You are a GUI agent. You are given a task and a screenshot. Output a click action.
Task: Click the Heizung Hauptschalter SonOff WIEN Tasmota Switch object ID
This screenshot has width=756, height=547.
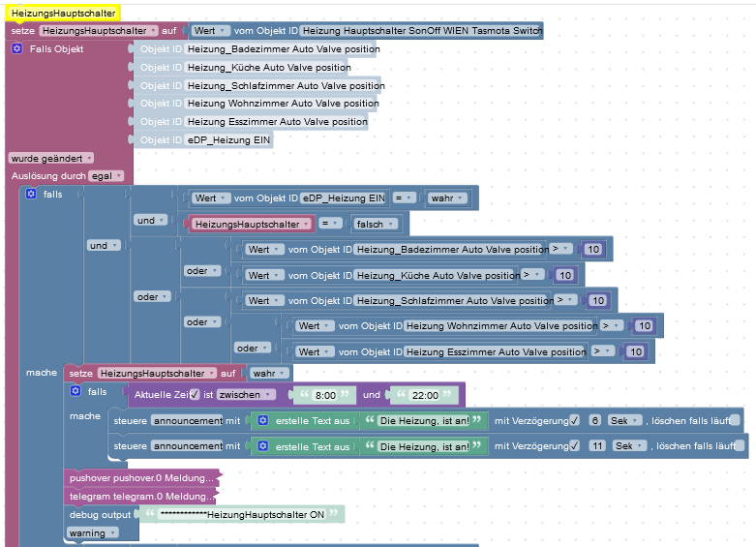tap(422, 30)
